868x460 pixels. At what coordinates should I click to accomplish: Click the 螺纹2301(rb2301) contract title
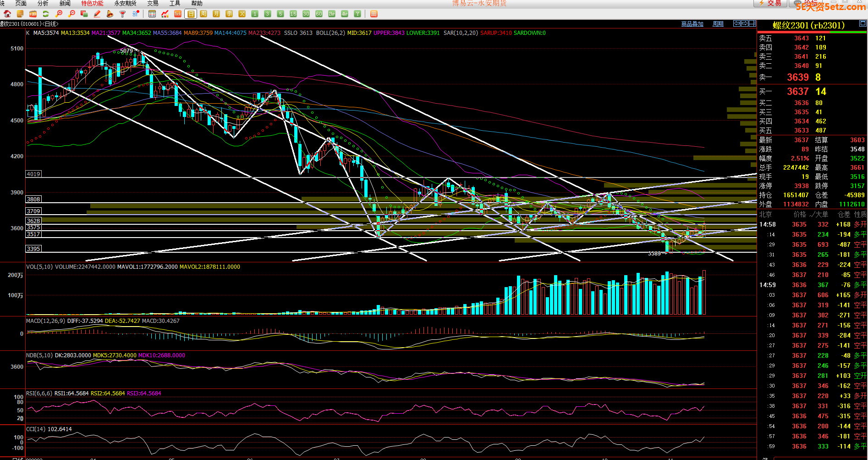(x=808, y=25)
